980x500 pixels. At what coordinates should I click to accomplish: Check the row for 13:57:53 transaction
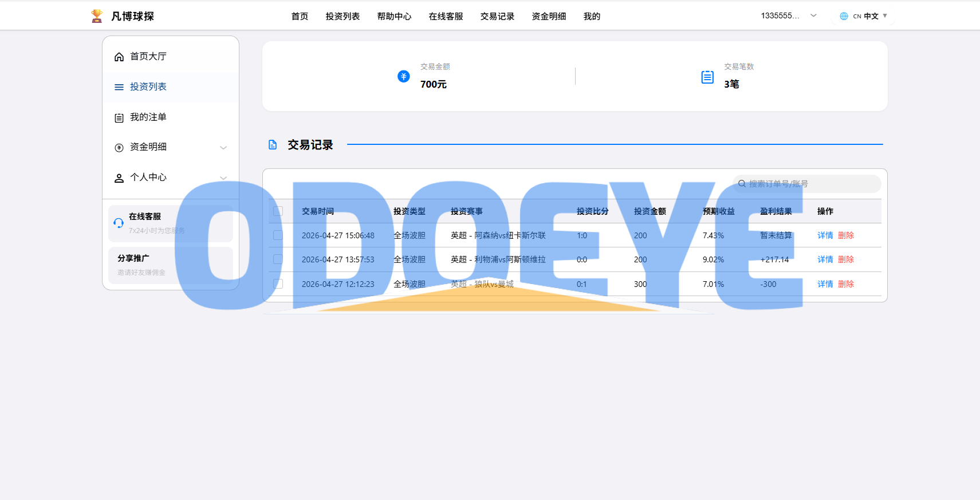tap(278, 259)
